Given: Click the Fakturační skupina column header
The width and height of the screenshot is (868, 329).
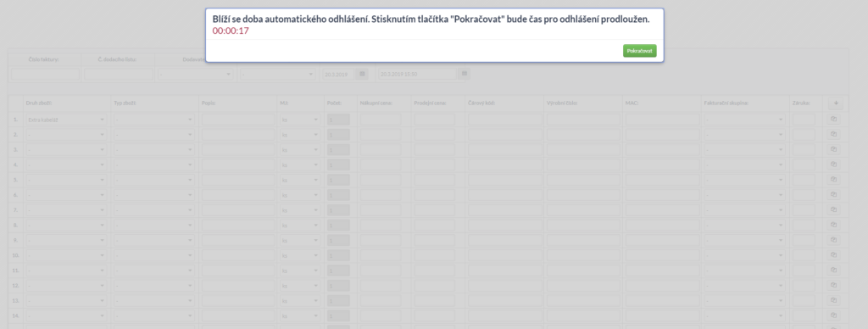Looking at the screenshot, I should click(726, 103).
